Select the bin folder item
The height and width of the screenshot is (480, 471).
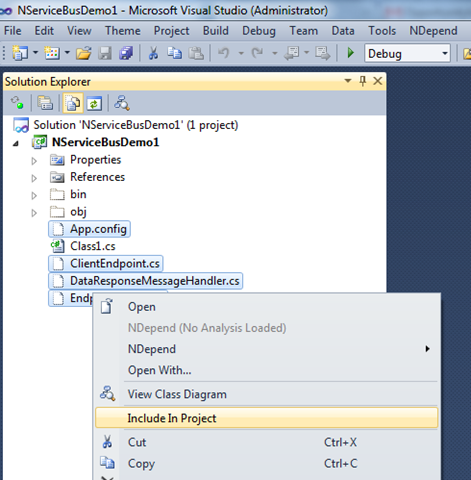click(78, 194)
